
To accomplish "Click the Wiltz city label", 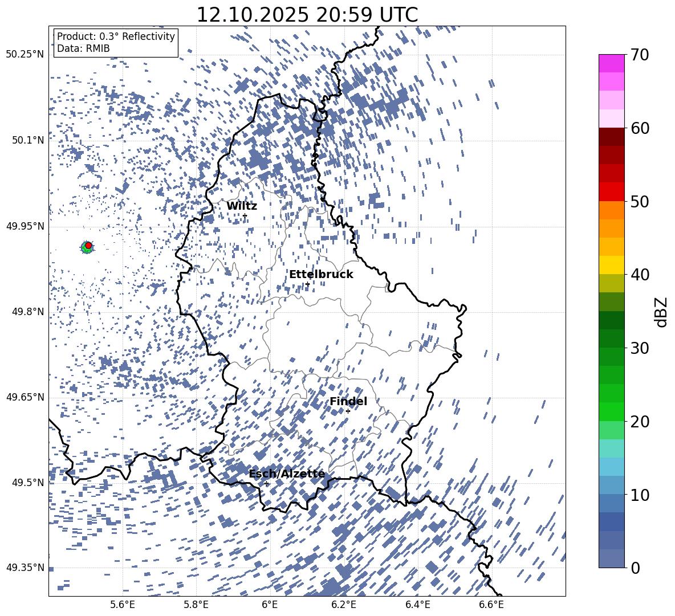I will [242, 206].
